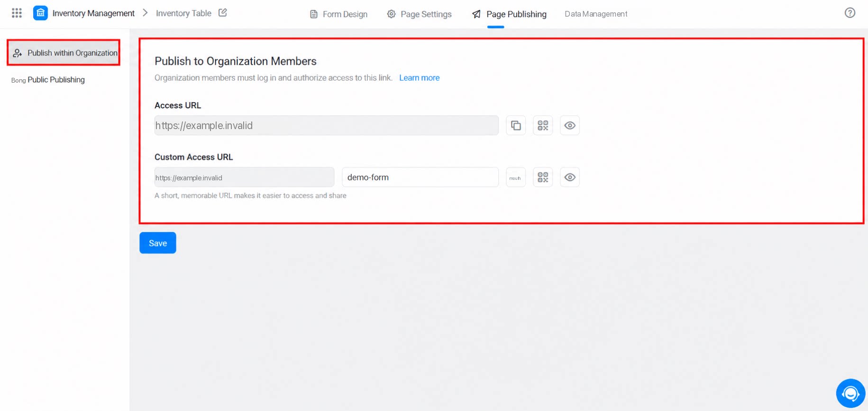Screen dimensions: 868x411
Task: Copy the Access URL with copy icon
Action: [516, 125]
